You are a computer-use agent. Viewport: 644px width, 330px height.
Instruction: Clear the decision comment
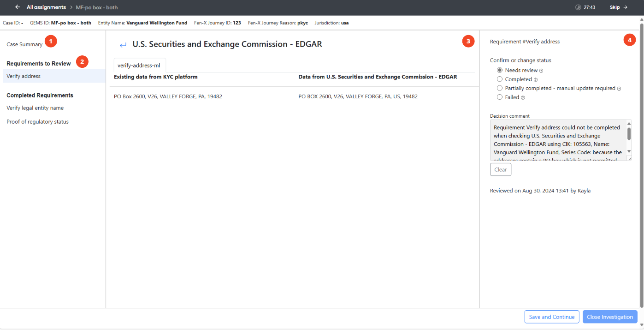(501, 169)
